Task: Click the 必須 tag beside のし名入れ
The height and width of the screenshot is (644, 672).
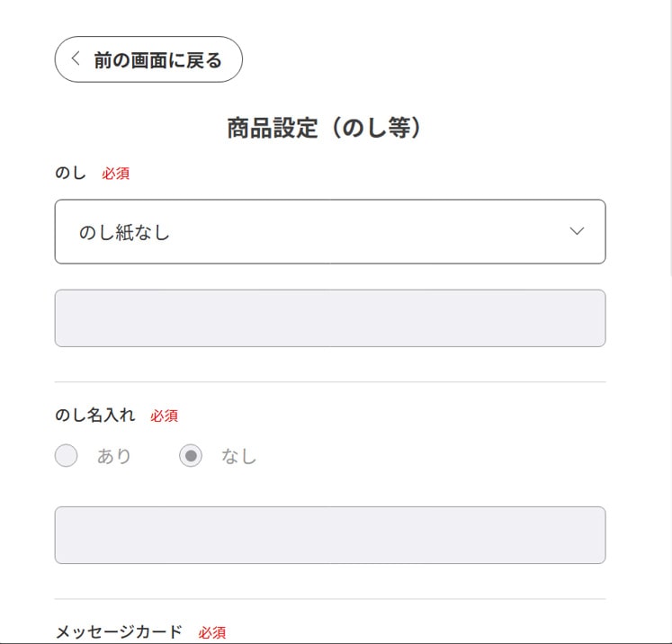Action: pos(164,416)
